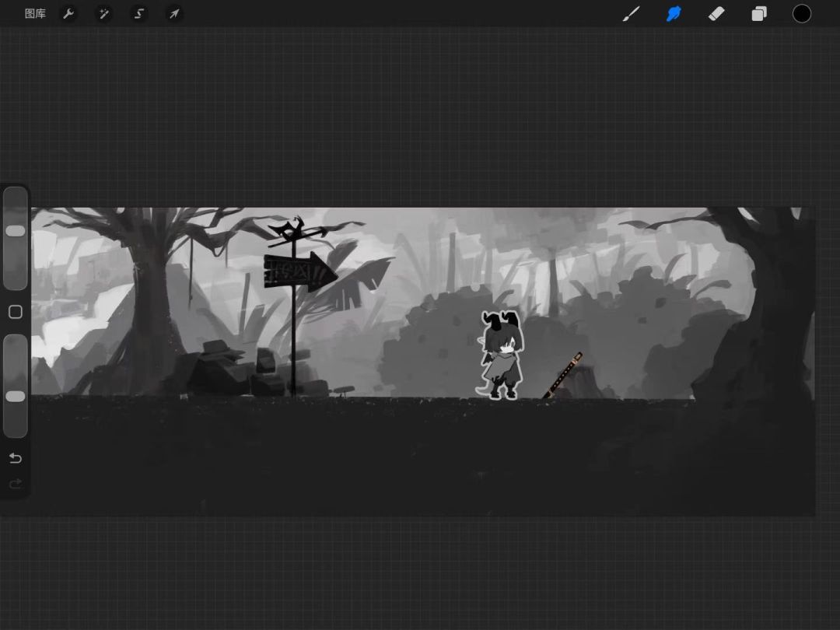Activate the Selection S-shaped tool
The height and width of the screenshot is (630, 840).
coord(139,14)
